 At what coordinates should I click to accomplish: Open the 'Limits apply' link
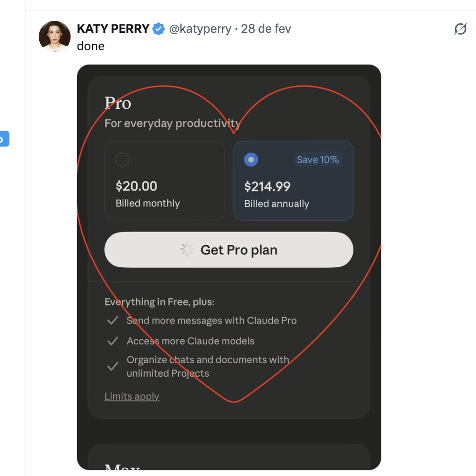pos(132,396)
